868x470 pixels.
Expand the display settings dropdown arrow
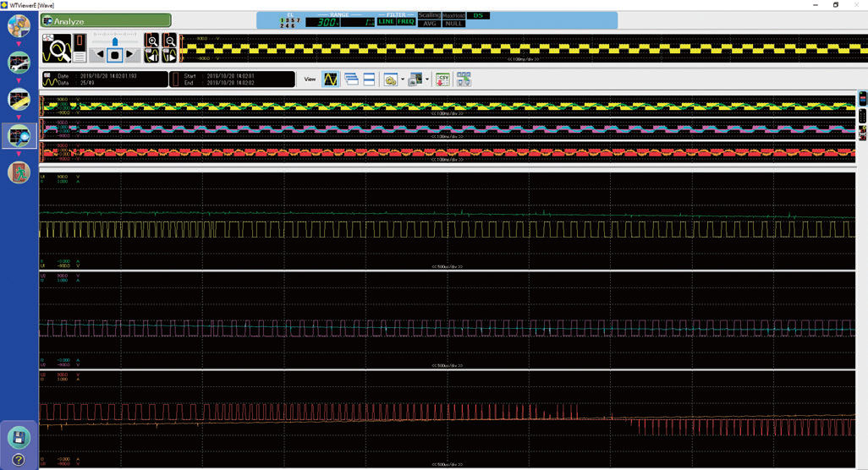coord(403,79)
